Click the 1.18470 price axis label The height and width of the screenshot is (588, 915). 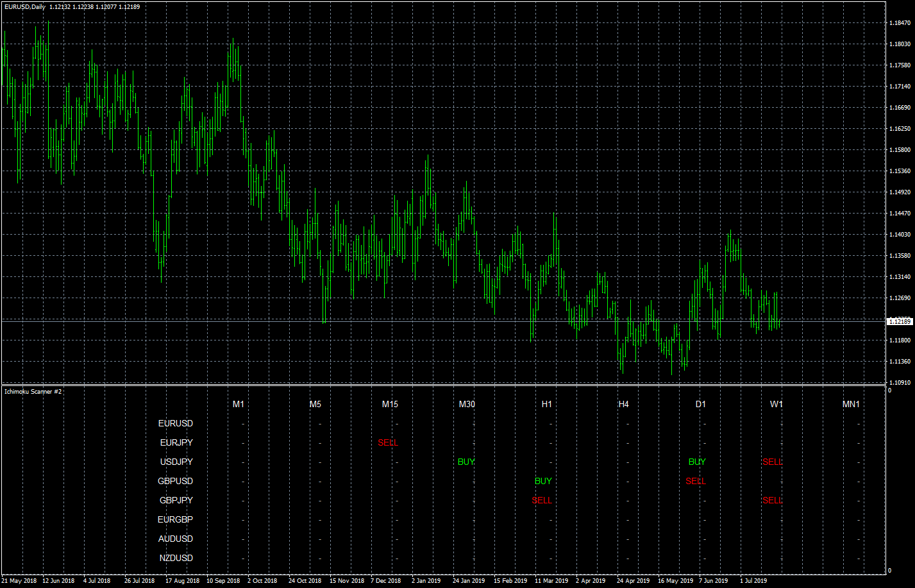899,23
